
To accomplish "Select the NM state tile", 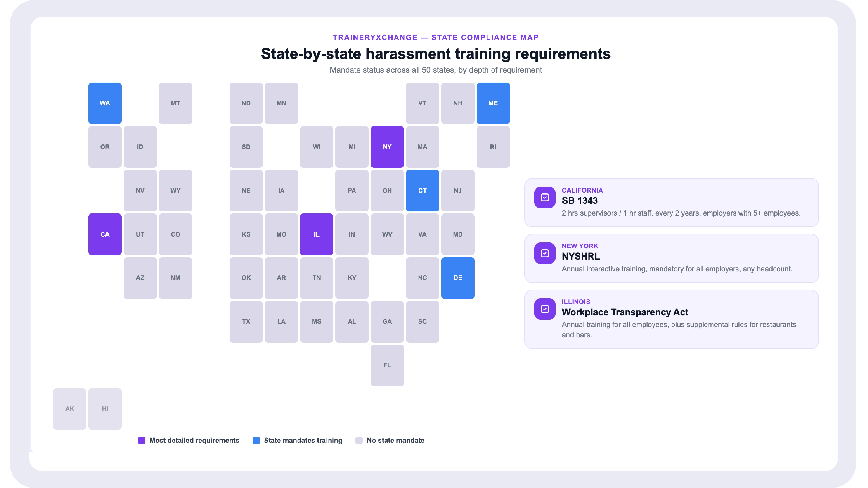I will coord(175,278).
